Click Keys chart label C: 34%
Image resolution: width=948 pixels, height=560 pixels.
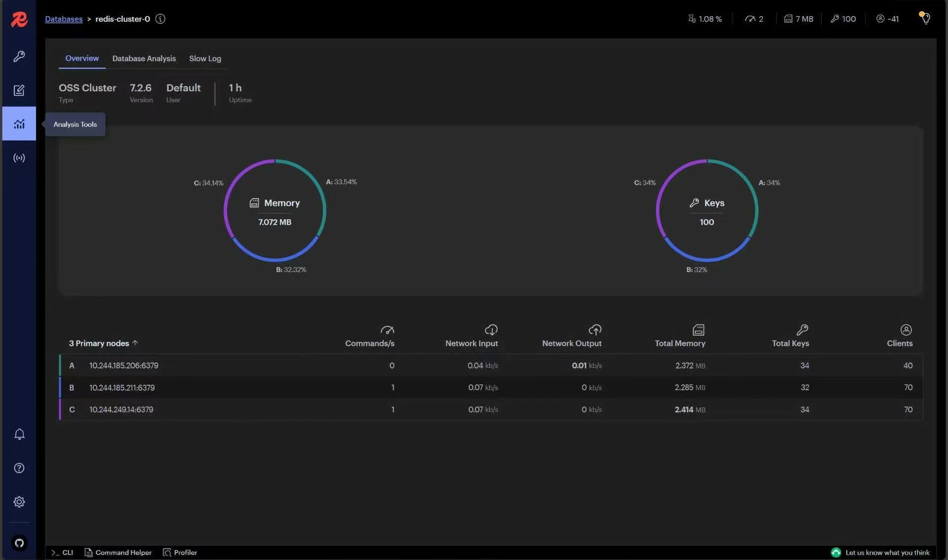pyautogui.click(x=645, y=183)
